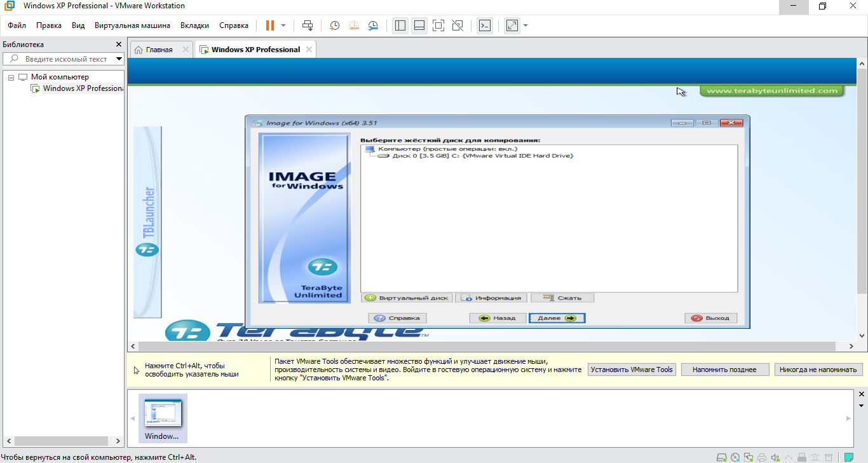Click Установить VMware Tools button
This screenshot has width=868, height=463.
pos(632,370)
